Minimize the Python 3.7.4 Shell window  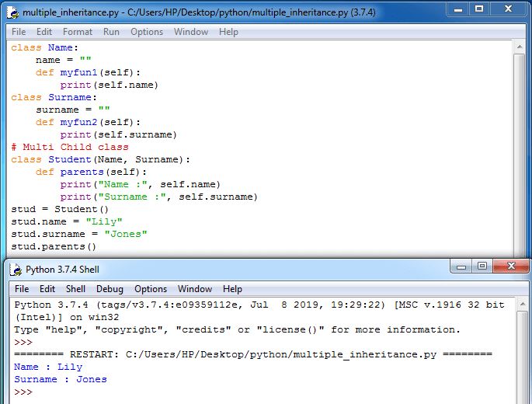point(461,266)
